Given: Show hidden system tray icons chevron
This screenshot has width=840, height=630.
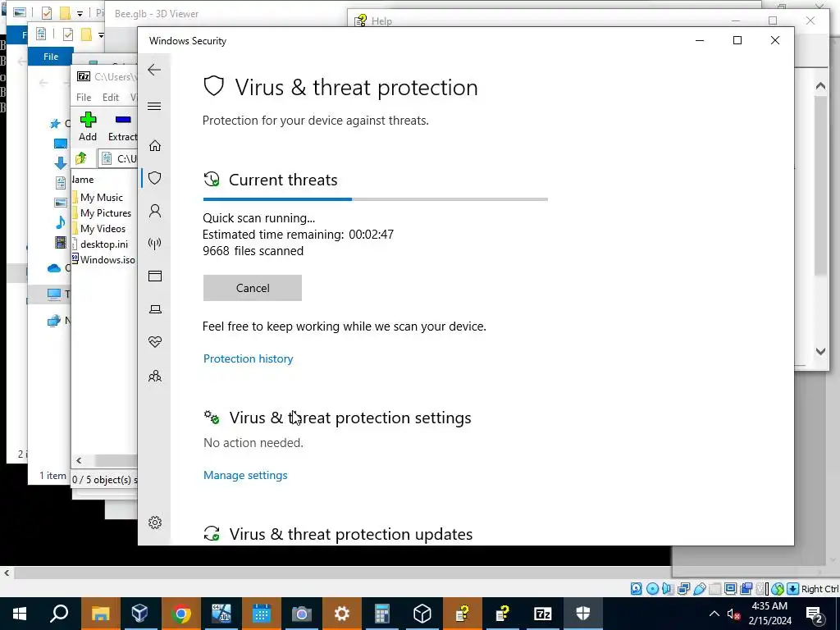Looking at the screenshot, I should (x=714, y=614).
